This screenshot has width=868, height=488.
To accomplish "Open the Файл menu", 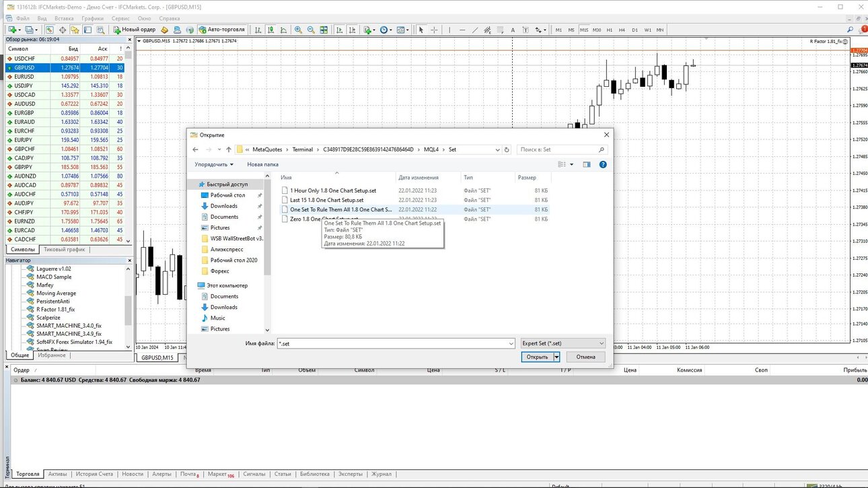I will point(22,19).
